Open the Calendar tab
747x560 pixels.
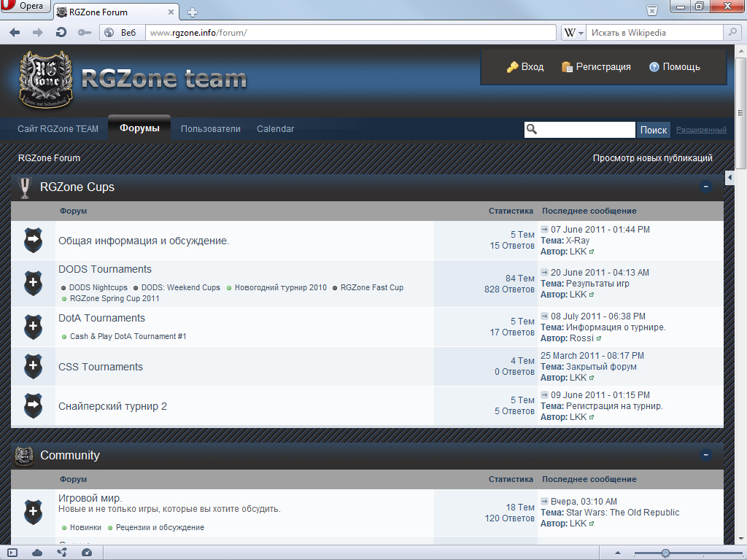point(275,128)
